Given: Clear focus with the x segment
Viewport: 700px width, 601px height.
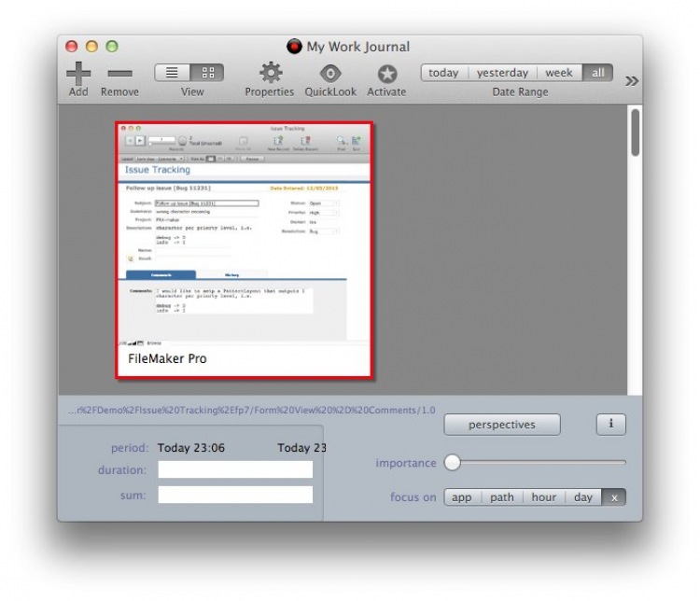Looking at the screenshot, I should [x=614, y=497].
